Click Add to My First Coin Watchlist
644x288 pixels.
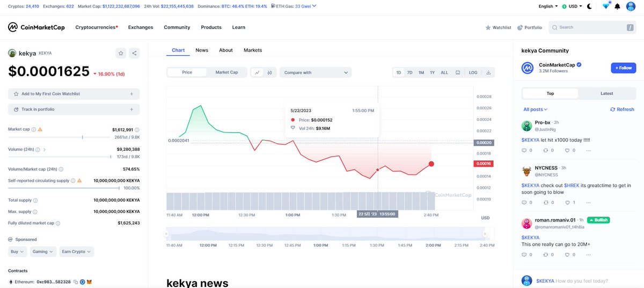[74, 94]
